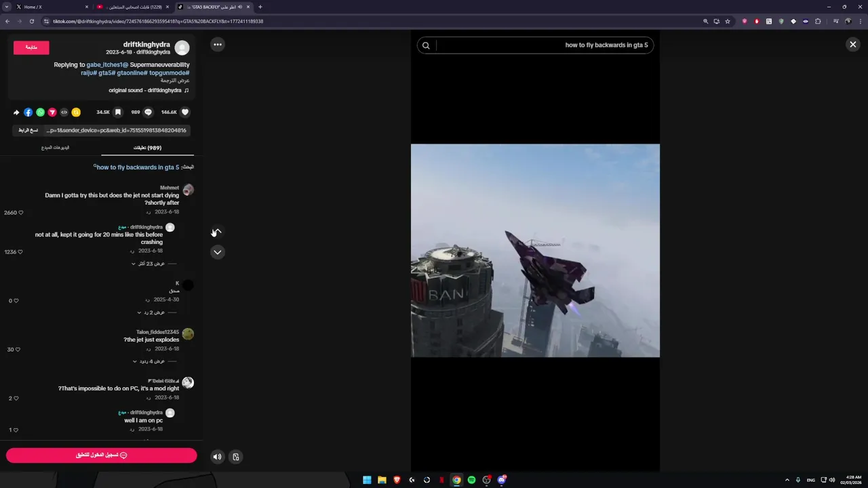The width and height of the screenshot is (868, 488).
Task: Bookmark this page with the star icon
Action: pyautogui.click(x=728, y=21)
